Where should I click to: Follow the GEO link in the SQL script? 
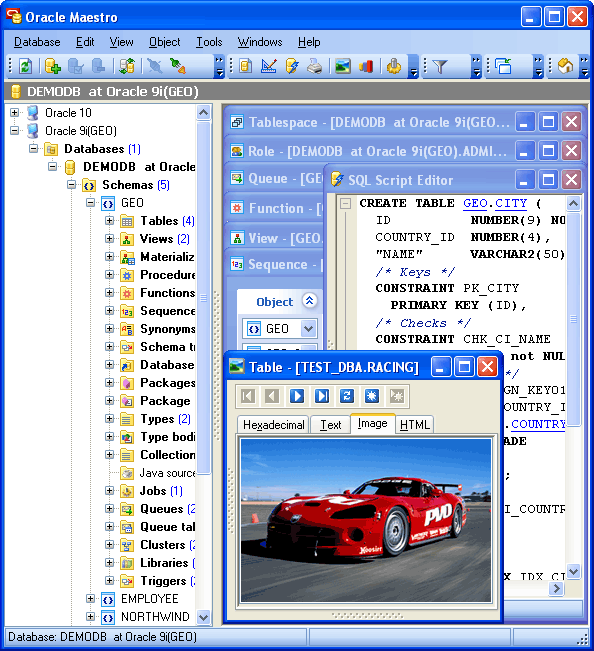475,203
